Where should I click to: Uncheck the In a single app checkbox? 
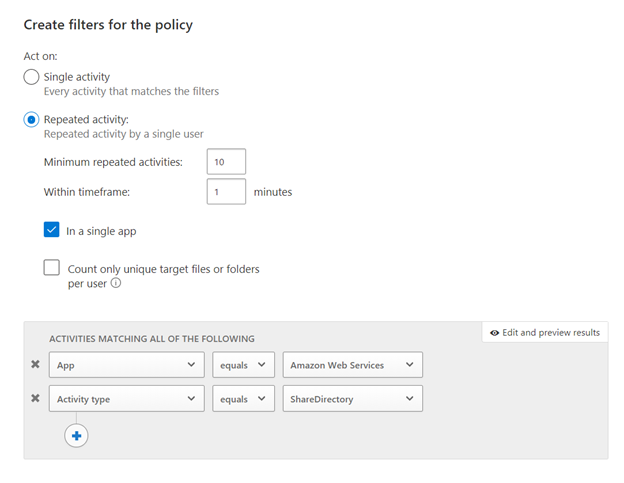tap(52, 231)
